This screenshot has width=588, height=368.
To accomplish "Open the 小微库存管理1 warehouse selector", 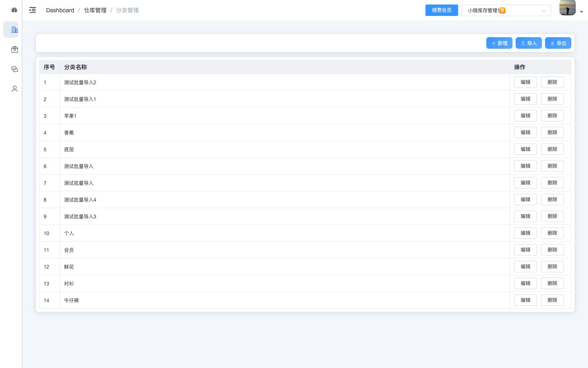I will 506,11.
